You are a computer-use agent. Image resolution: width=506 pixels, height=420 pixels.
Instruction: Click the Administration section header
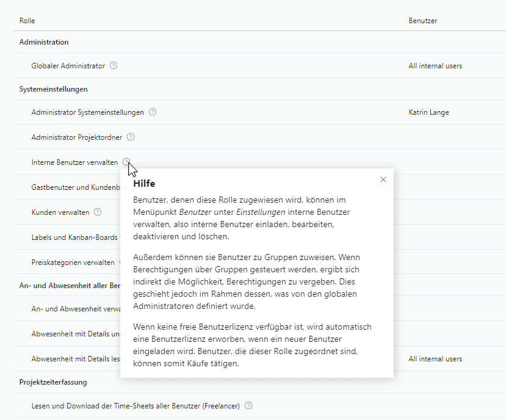click(44, 42)
